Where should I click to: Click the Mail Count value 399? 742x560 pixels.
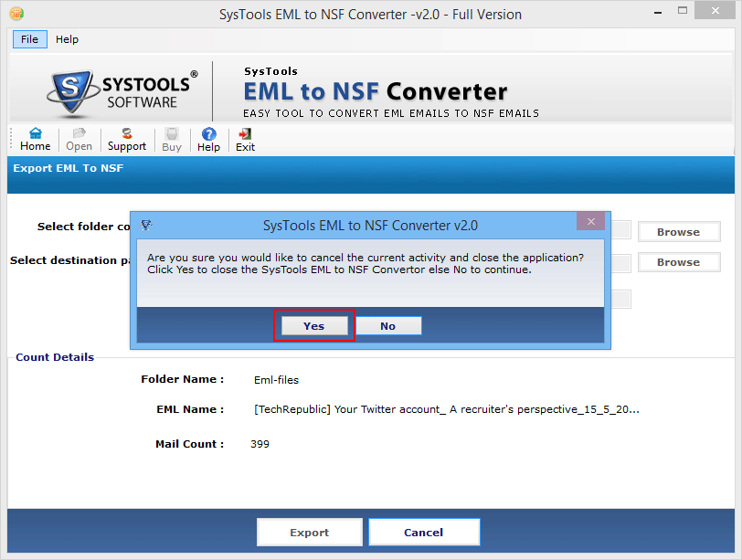point(260,444)
